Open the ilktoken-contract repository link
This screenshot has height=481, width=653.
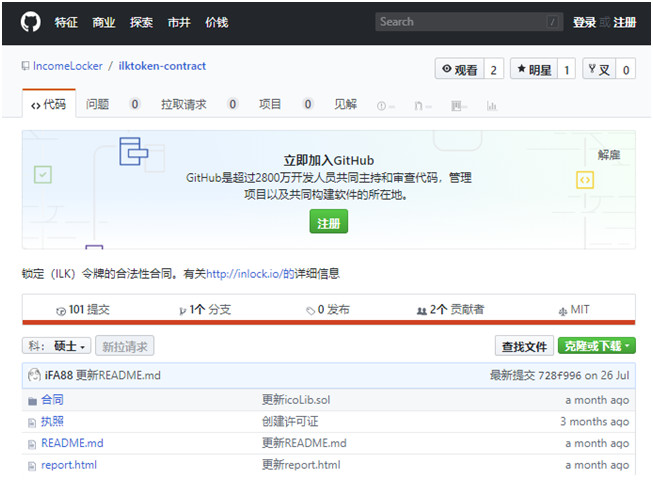point(162,66)
